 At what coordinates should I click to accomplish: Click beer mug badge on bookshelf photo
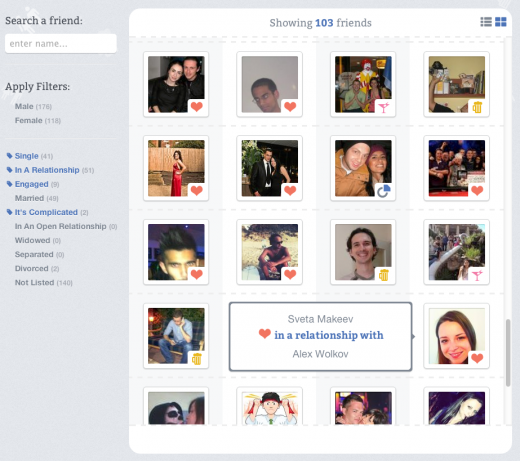click(477, 107)
